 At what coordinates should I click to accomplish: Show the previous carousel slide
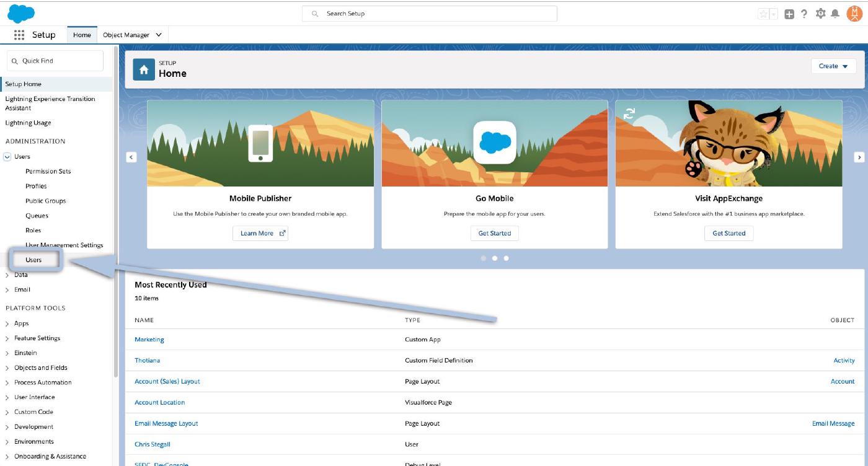(131, 157)
